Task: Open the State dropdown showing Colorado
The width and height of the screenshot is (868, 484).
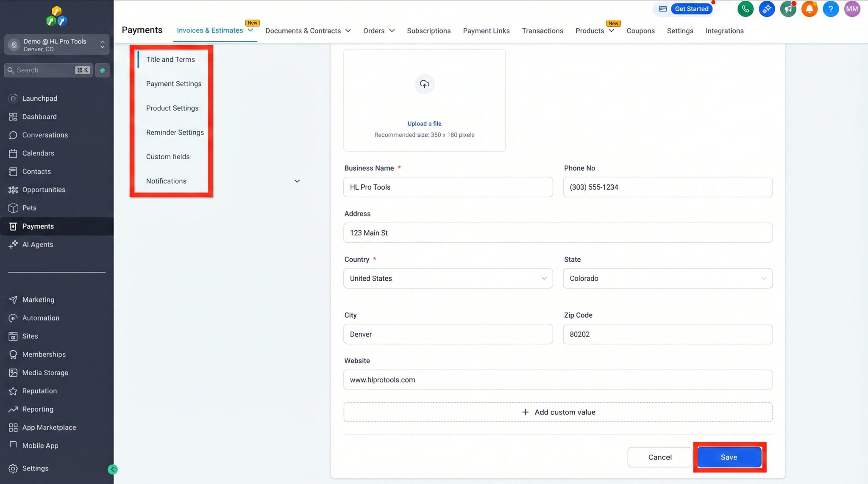Action: (668, 278)
